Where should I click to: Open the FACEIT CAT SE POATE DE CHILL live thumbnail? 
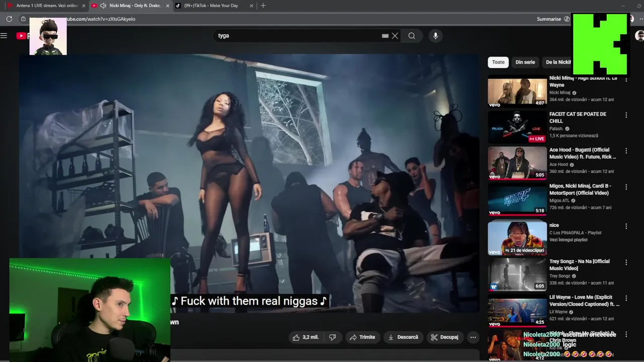(x=517, y=127)
